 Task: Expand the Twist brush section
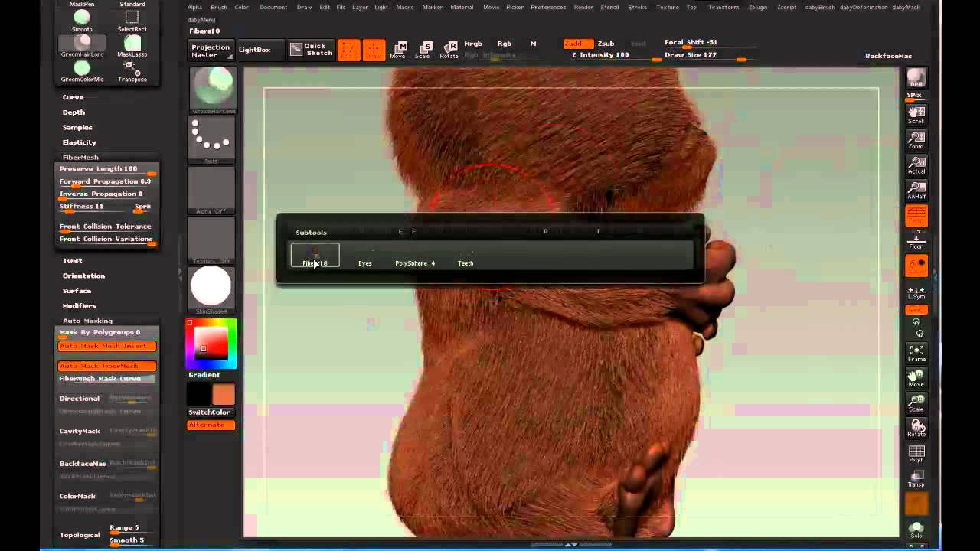[x=73, y=261]
